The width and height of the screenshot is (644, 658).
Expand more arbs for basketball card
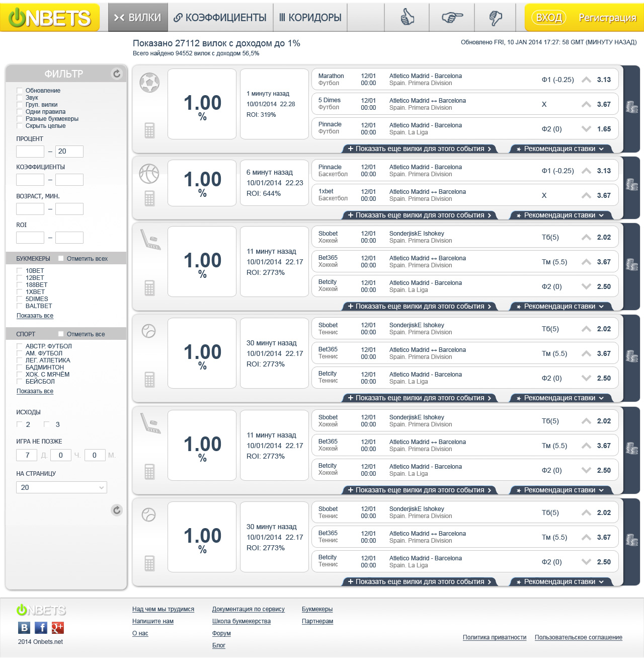[420, 215]
